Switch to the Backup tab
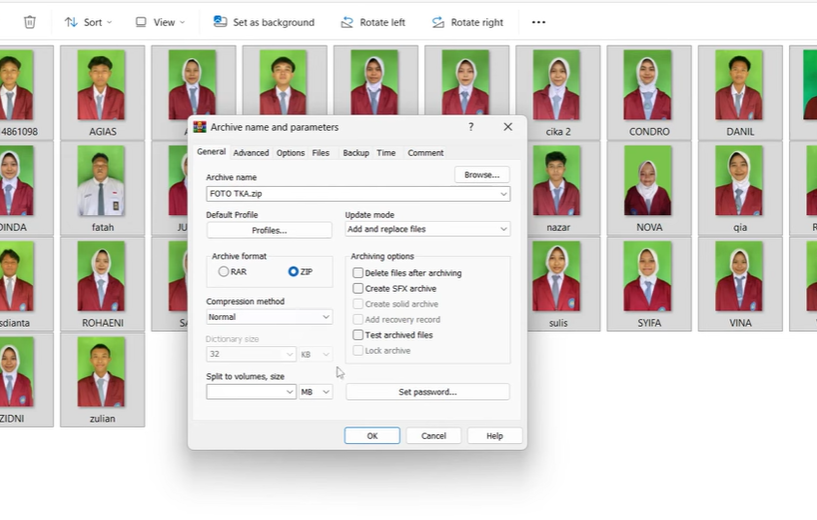The height and width of the screenshot is (520, 817). pyautogui.click(x=356, y=153)
